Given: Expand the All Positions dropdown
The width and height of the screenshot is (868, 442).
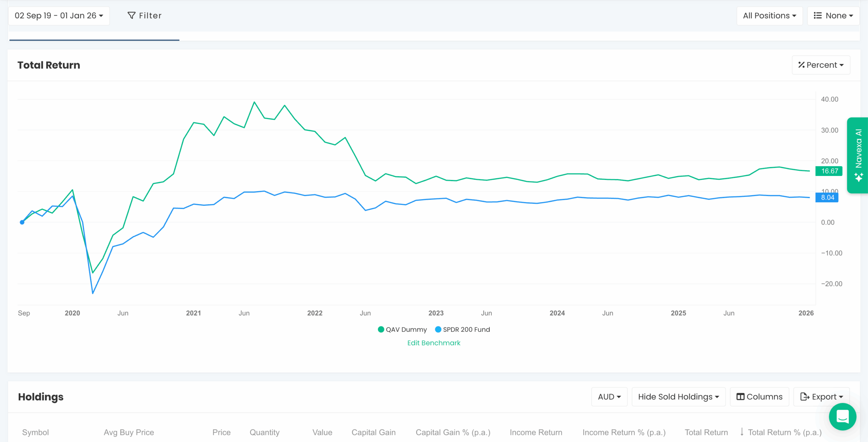Looking at the screenshot, I should point(769,15).
